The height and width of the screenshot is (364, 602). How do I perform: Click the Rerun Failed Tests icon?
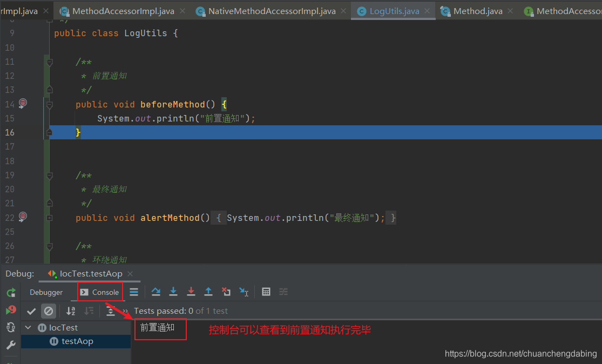click(11, 310)
